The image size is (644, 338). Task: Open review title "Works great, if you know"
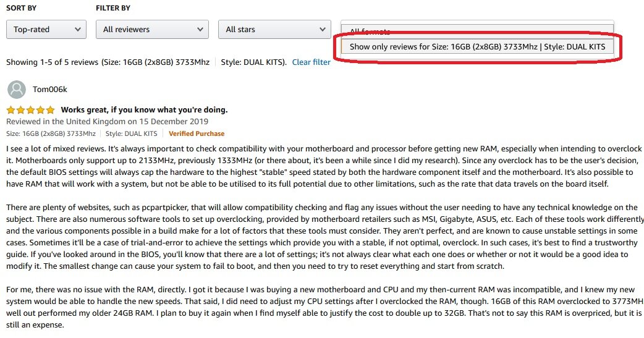[x=144, y=110]
